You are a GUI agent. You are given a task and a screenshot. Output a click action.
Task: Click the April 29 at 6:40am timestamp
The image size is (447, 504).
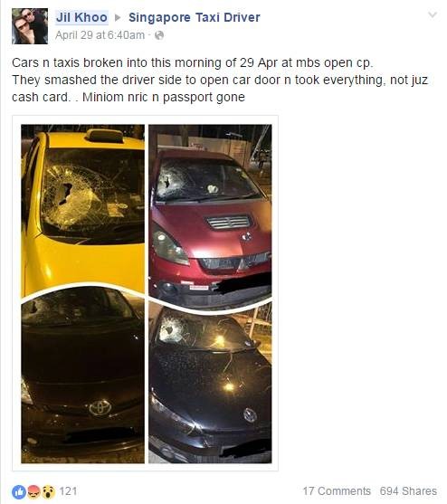100,35
